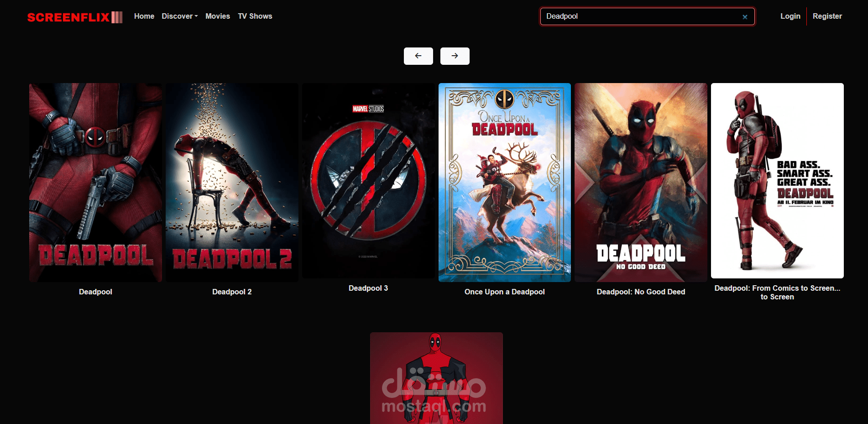Open the From Comics to Screen poster
This screenshot has width=868, height=424.
pyautogui.click(x=777, y=181)
